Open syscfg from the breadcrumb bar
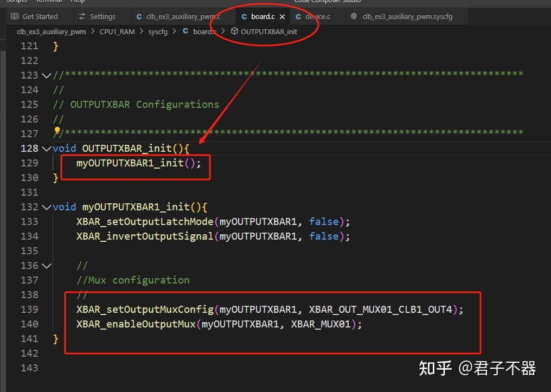This screenshot has width=551, height=392. pyautogui.click(x=158, y=31)
